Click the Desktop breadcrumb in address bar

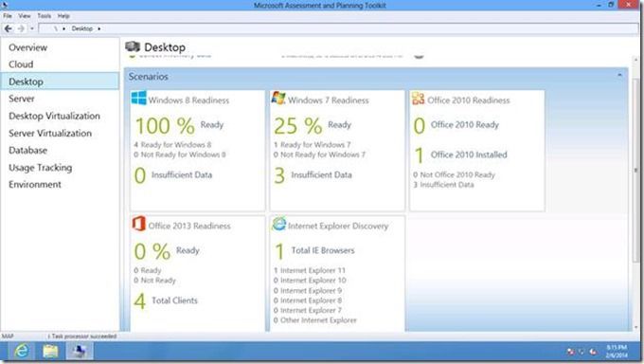click(82, 28)
